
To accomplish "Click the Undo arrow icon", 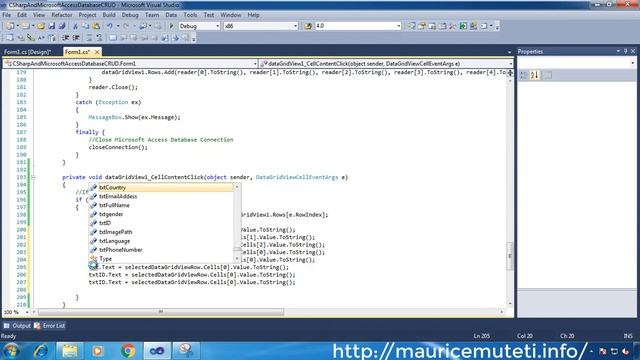I will (109, 26).
